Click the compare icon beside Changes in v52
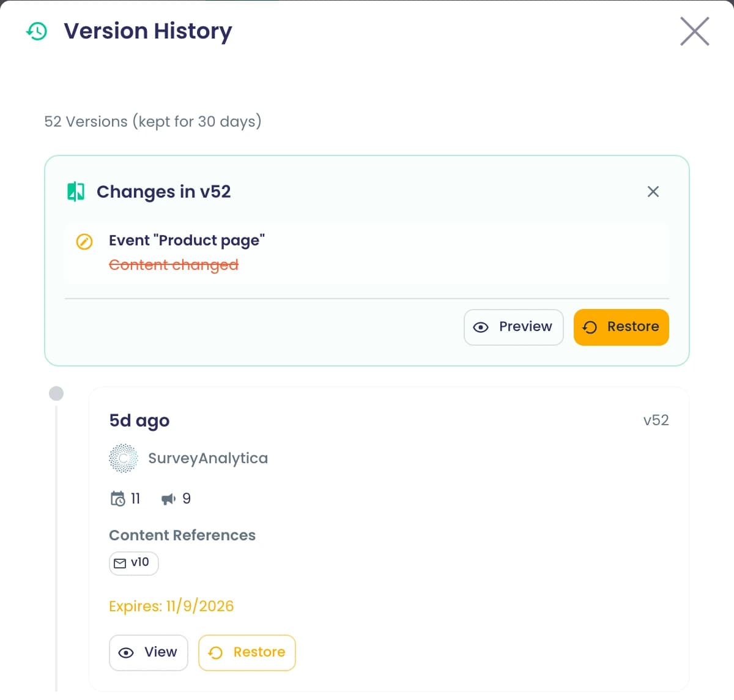 [x=76, y=192]
